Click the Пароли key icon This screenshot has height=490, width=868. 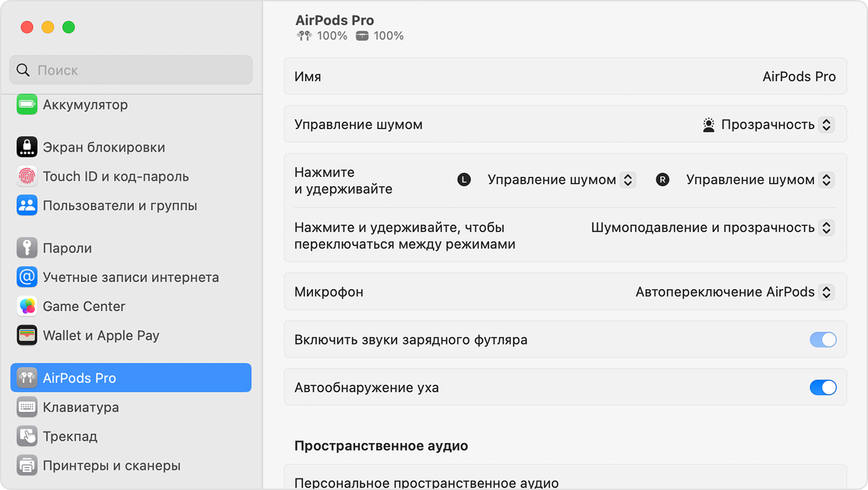(x=27, y=248)
